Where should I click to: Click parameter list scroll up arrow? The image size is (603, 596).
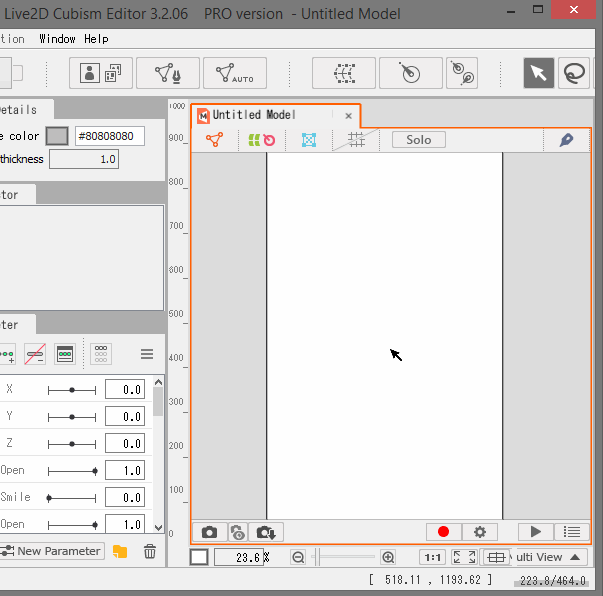click(x=158, y=382)
